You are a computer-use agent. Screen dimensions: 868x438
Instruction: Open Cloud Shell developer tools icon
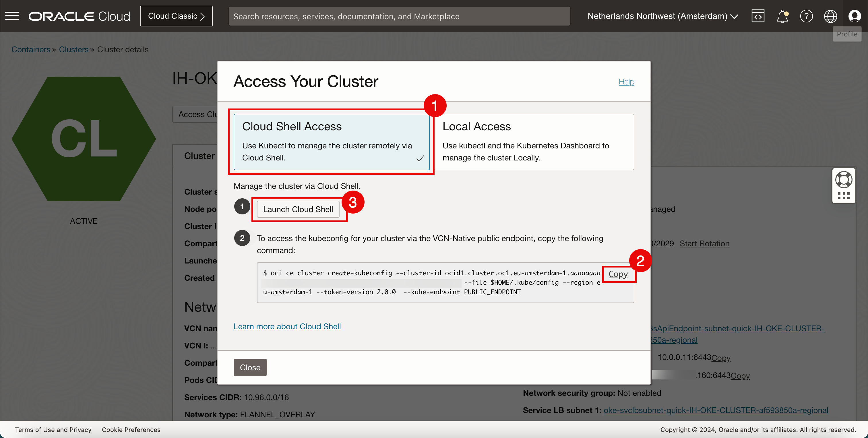[758, 16]
